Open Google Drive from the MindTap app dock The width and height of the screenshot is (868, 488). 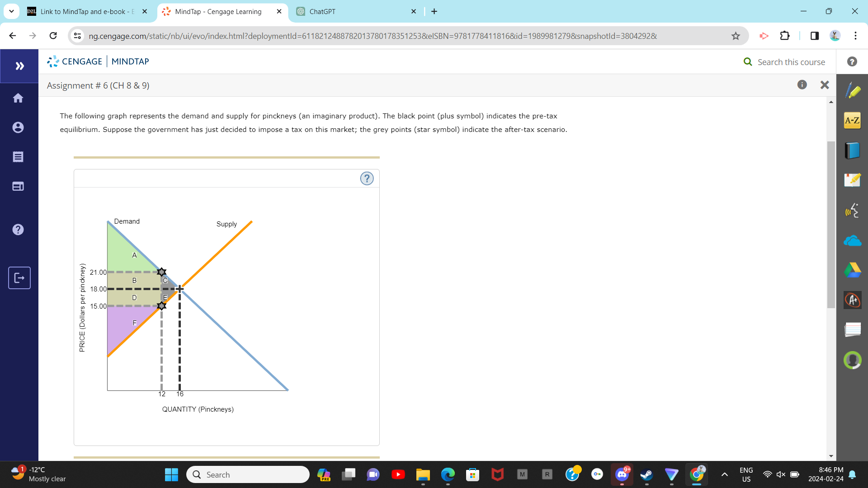853,270
